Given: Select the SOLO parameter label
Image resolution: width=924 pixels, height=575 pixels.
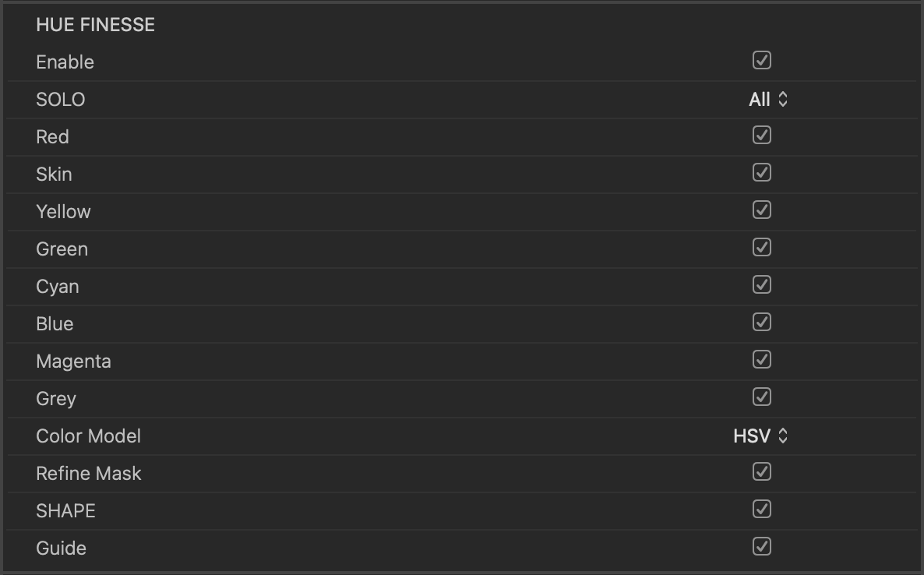Looking at the screenshot, I should point(60,100).
